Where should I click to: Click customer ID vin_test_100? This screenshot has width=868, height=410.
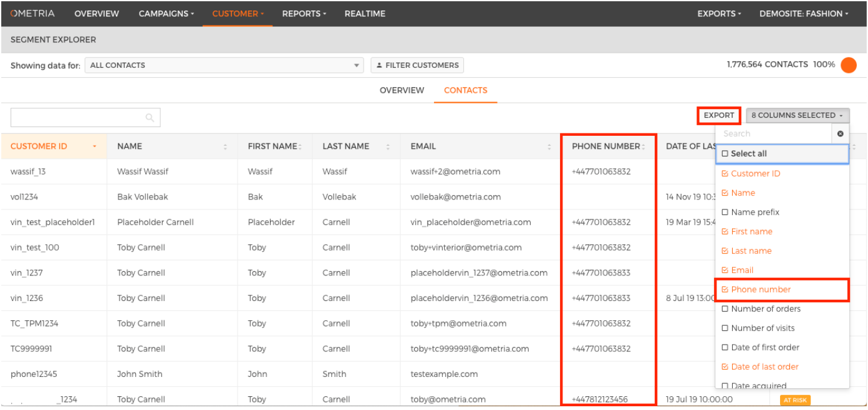click(x=35, y=247)
